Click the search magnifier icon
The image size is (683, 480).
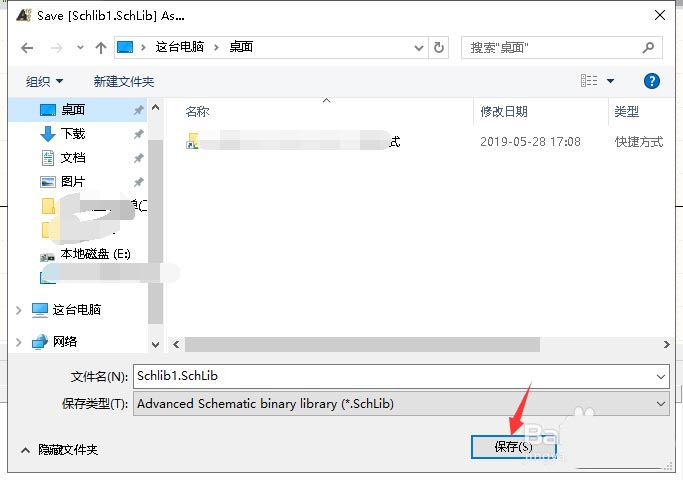click(x=648, y=47)
